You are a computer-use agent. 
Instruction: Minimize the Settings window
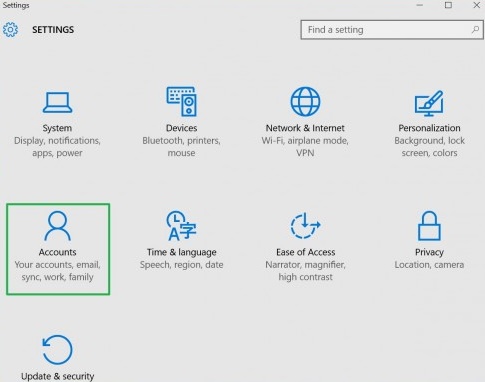click(x=420, y=5)
